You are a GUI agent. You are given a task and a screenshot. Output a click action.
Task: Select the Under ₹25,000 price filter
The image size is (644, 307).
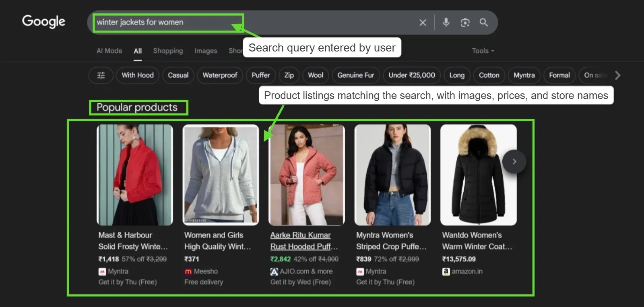(x=411, y=75)
